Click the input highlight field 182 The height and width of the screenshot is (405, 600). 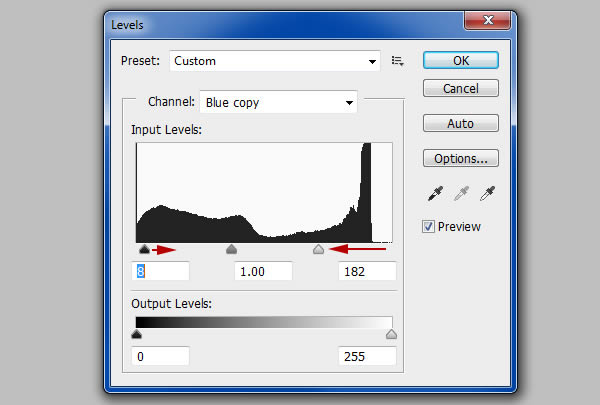(x=367, y=271)
